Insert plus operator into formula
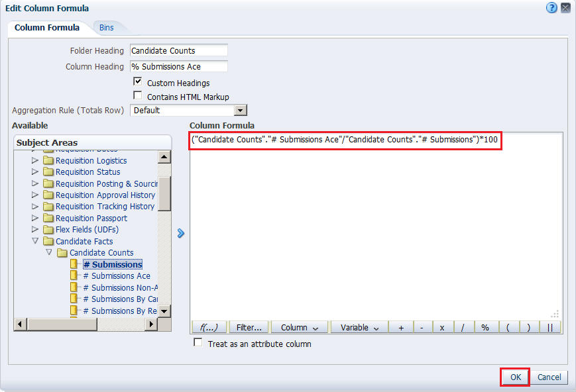 click(401, 327)
